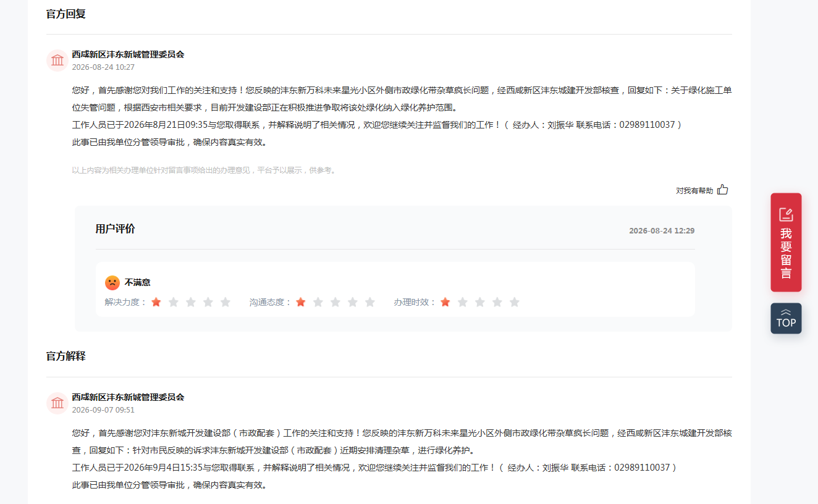
Task: Click the unhappy face 不满意 icon
Action: coord(112,282)
